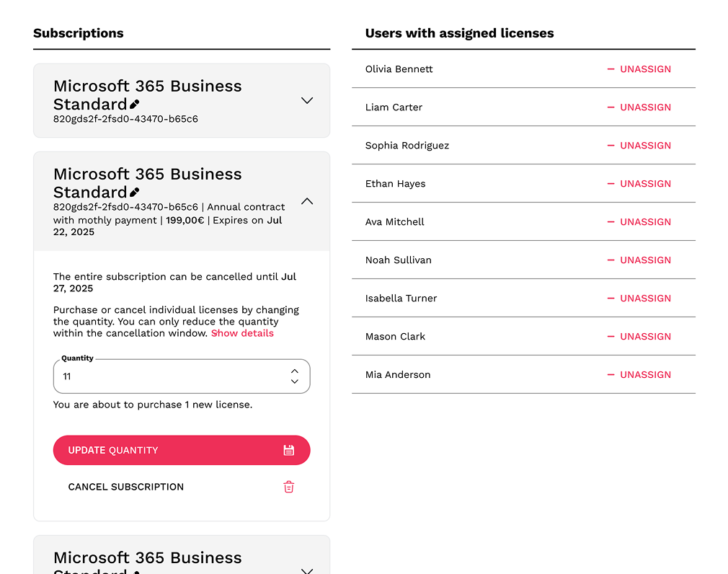Image resolution: width=728 pixels, height=574 pixels.
Task: Click into the Quantity input field
Action: (x=166, y=376)
